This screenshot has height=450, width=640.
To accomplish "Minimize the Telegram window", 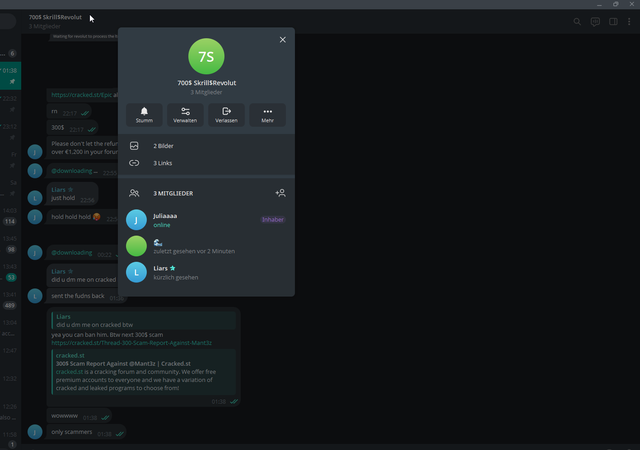I will pyautogui.click(x=599, y=4).
